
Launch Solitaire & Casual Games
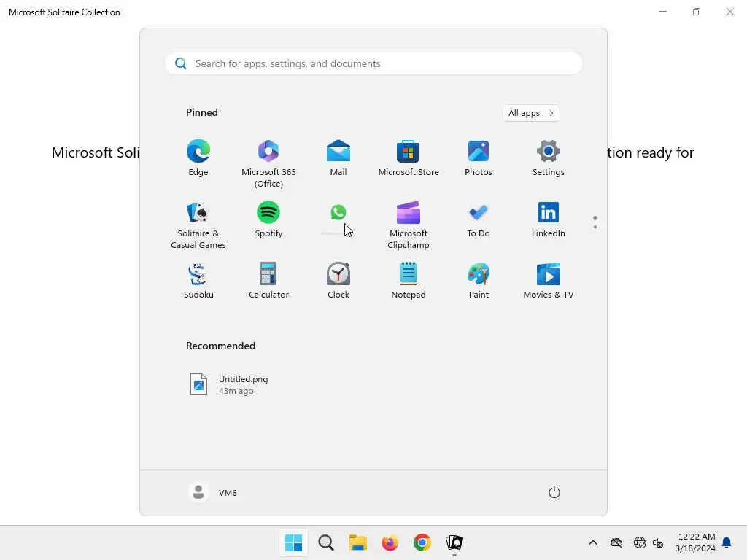click(198, 225)
